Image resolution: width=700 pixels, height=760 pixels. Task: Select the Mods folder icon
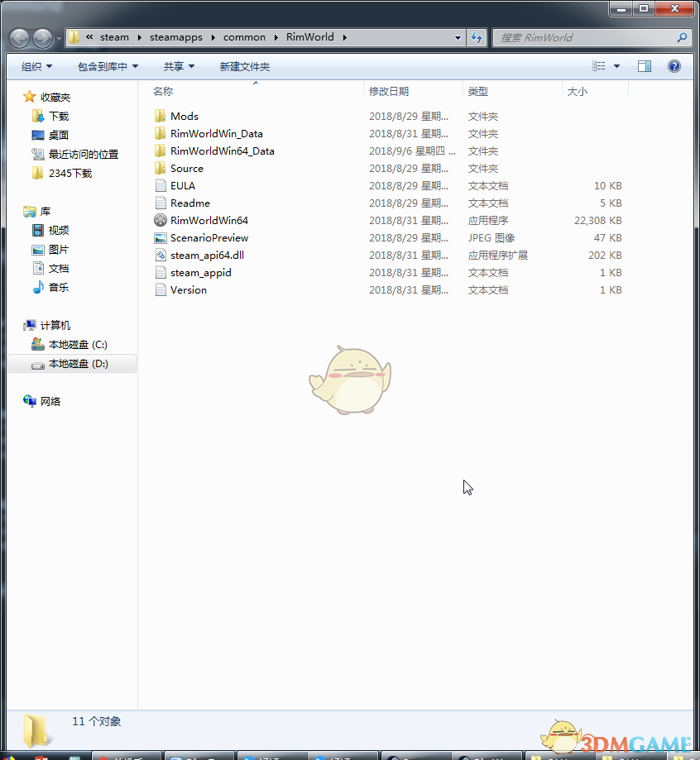(160, 117)
